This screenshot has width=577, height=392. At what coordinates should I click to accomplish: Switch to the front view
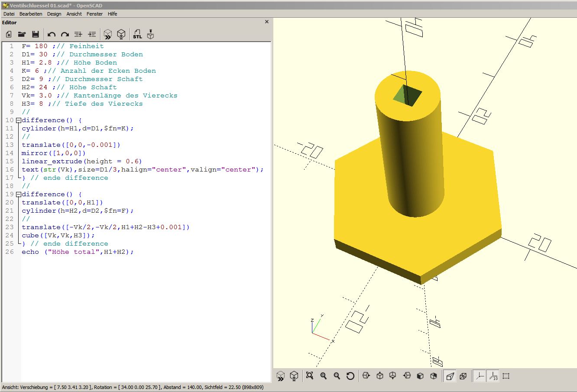tap(420, 376)
